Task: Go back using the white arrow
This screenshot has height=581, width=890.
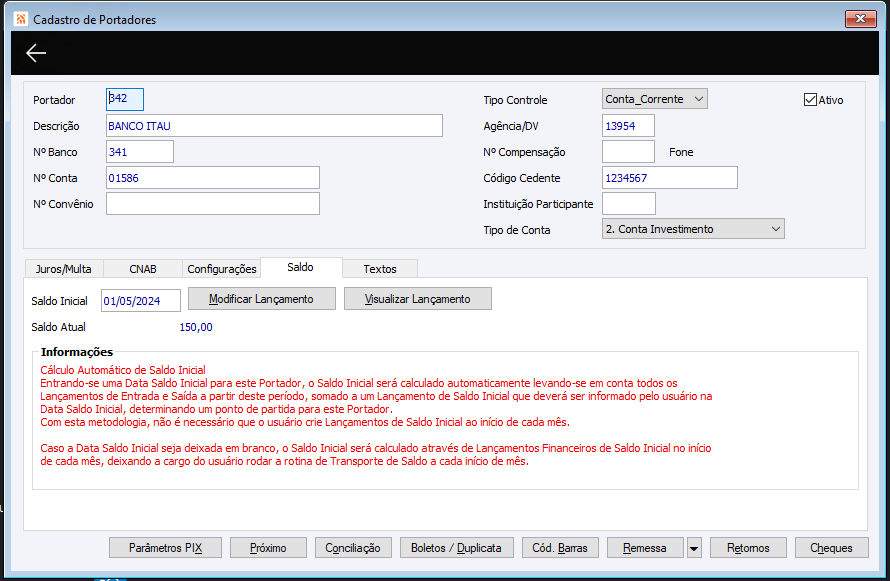Action: pyautogui.click(x=36, y=53)
